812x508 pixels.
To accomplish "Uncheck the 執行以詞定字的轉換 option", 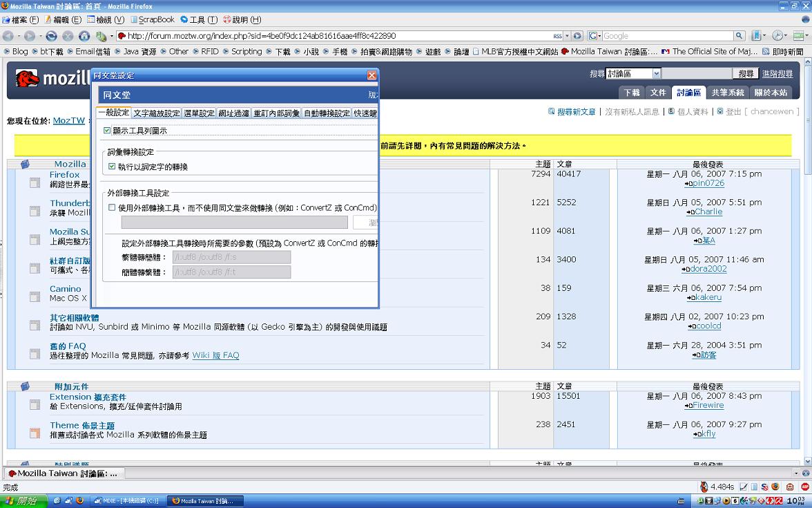I will (112, 167).
